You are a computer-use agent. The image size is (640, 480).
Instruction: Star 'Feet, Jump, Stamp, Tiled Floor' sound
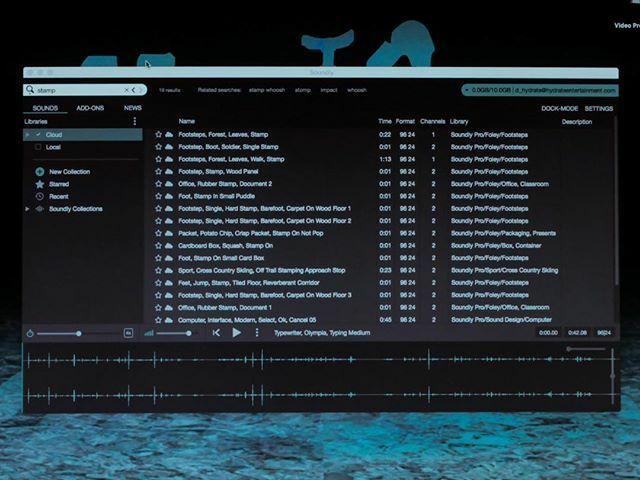pos(158,282)
